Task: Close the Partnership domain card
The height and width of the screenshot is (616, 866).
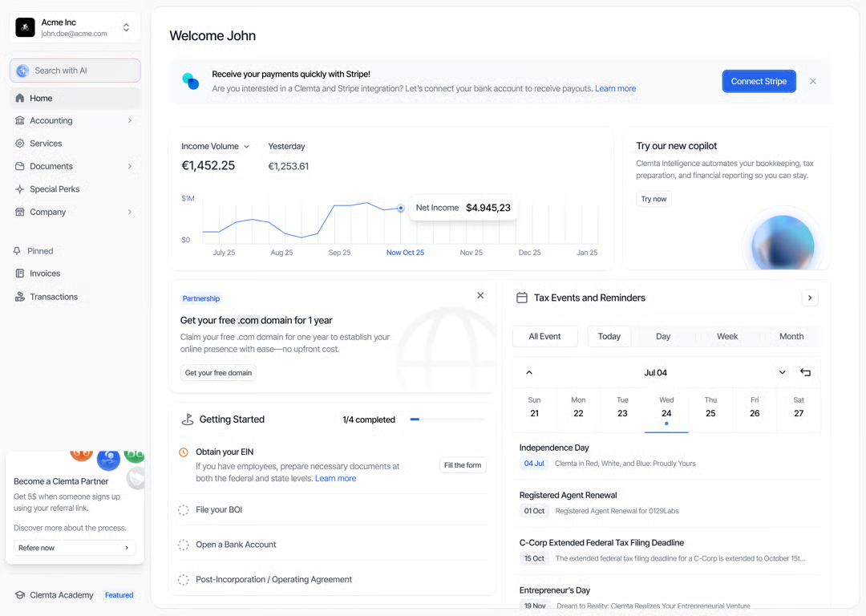Action: (480, 296)
